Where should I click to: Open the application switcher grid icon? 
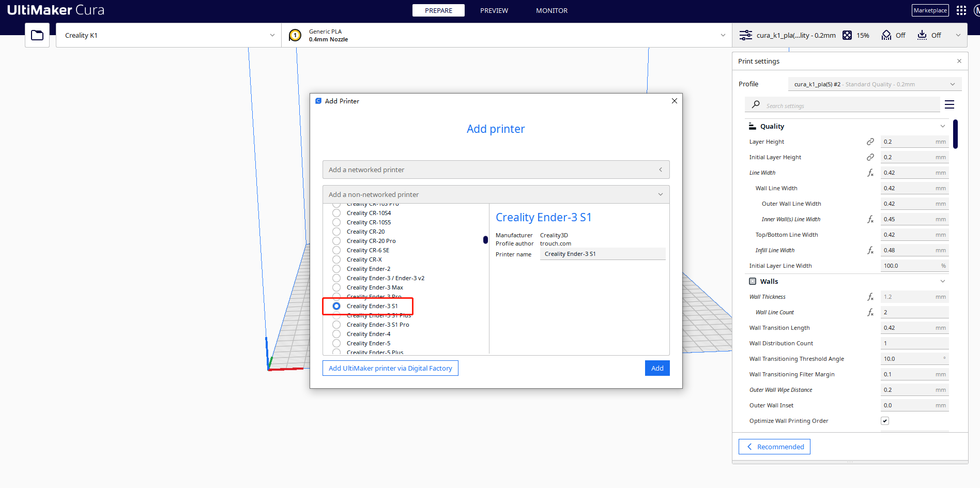961,10
